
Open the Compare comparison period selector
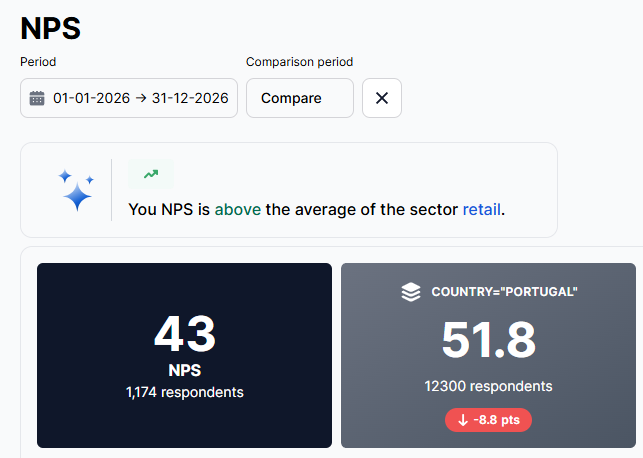coord(299,98)
